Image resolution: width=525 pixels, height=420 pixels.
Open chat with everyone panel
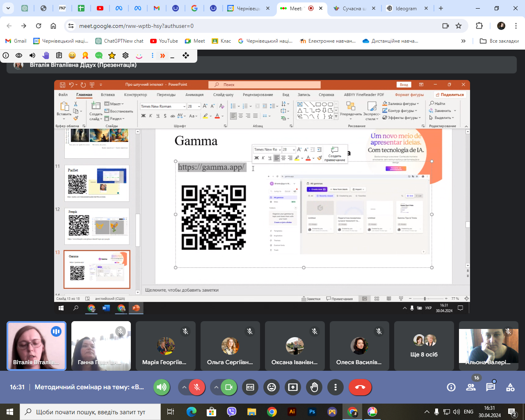pyautogui.click(x=491, y=387)
